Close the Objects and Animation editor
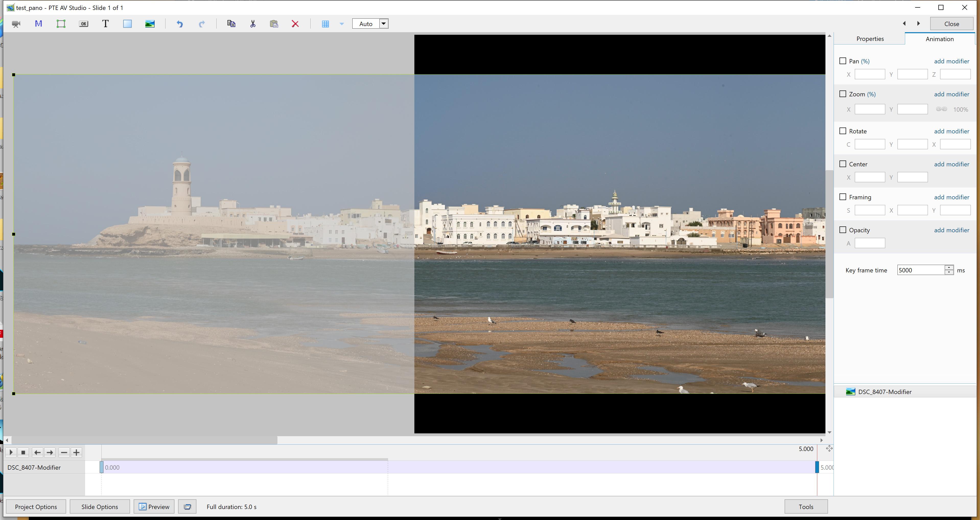 (951, 24)
